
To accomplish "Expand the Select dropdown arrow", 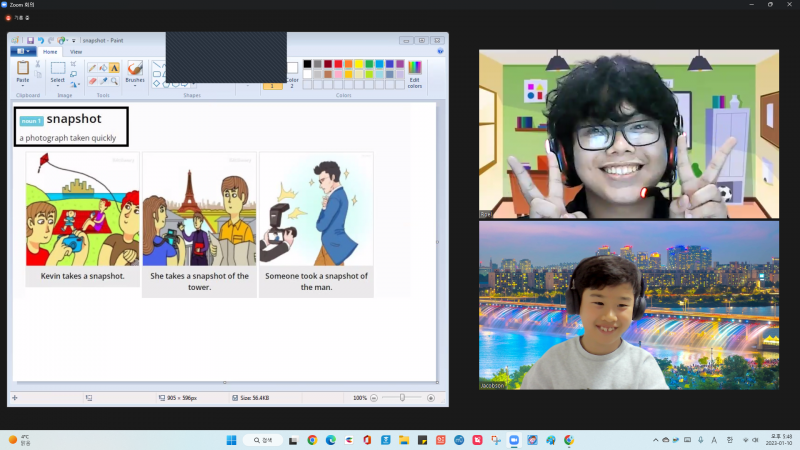I will click(58, 87).
